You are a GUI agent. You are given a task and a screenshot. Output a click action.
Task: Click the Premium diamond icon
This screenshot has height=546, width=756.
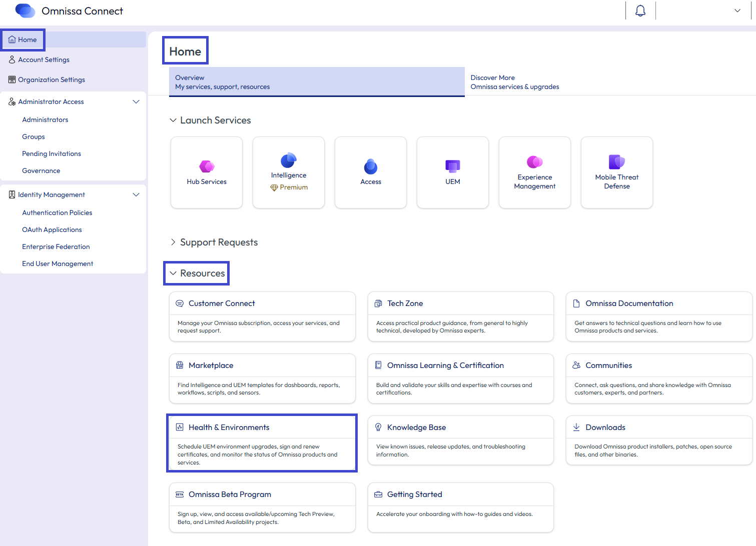pyautogui.click(x=274, y=187)
